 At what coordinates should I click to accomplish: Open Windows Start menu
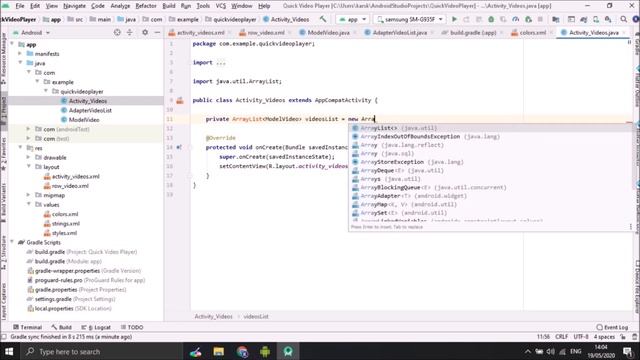(x=9, y=351)
